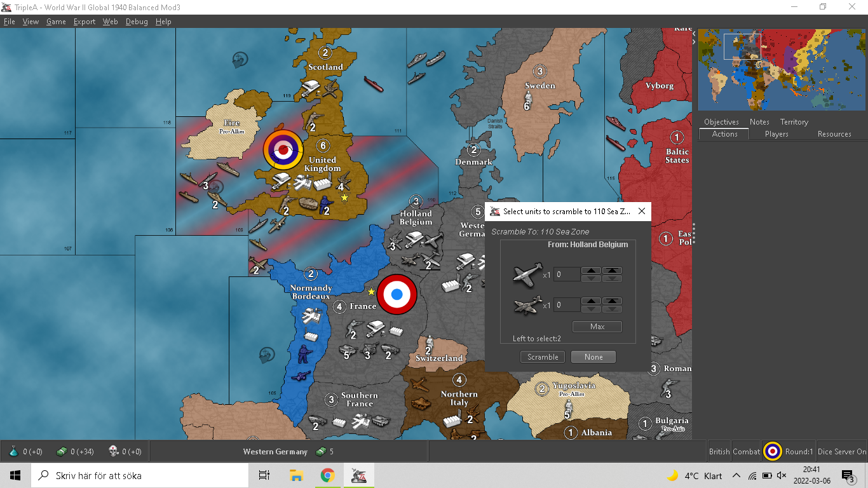Switch to the Players tab
This screenshot has width=868, height=488.
[776, 134]
